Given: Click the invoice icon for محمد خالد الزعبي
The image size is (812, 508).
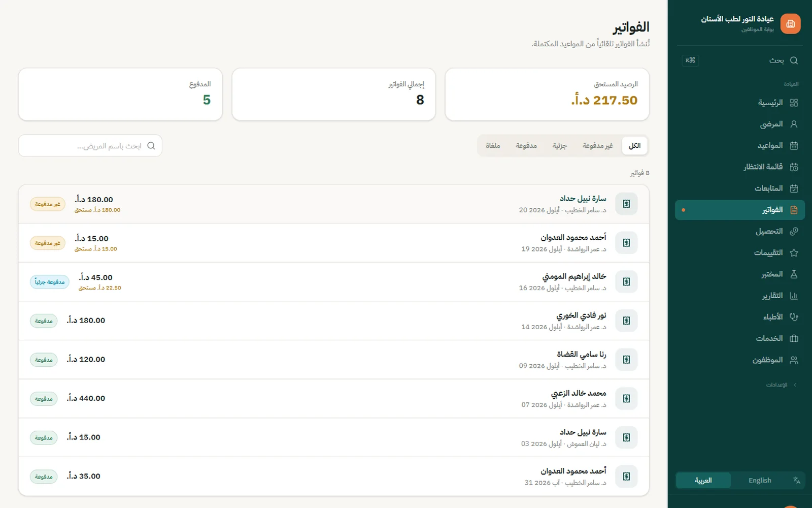Looking at the screenshot, I should click(626, 399).
